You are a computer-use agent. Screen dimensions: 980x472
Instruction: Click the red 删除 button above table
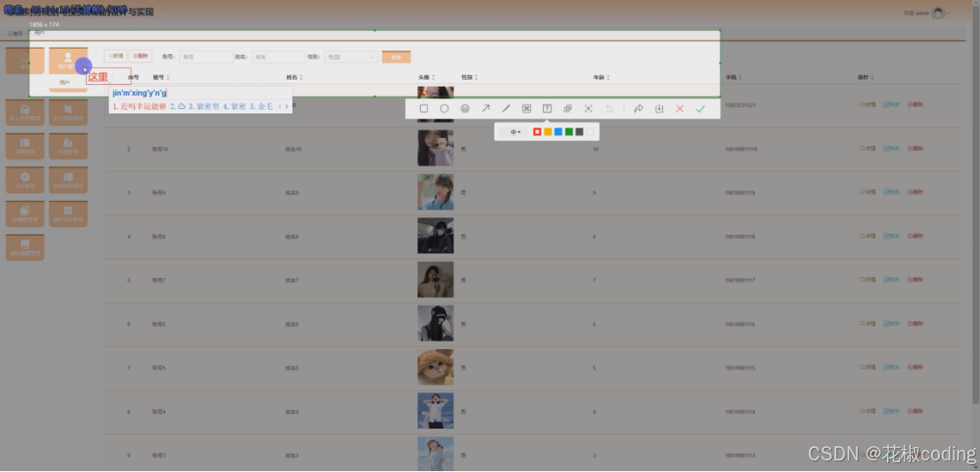click(141, 56)
